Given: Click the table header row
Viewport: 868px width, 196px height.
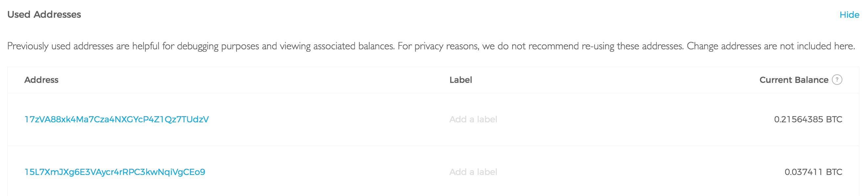Looking at the screenshot, I should [x=433, y=80].
